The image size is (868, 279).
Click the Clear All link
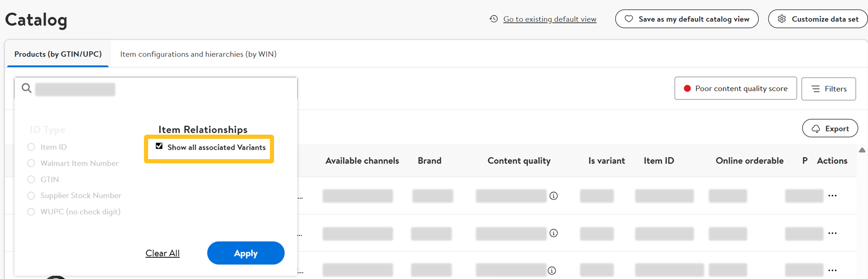pyautogui.click(x=162, y=253)
